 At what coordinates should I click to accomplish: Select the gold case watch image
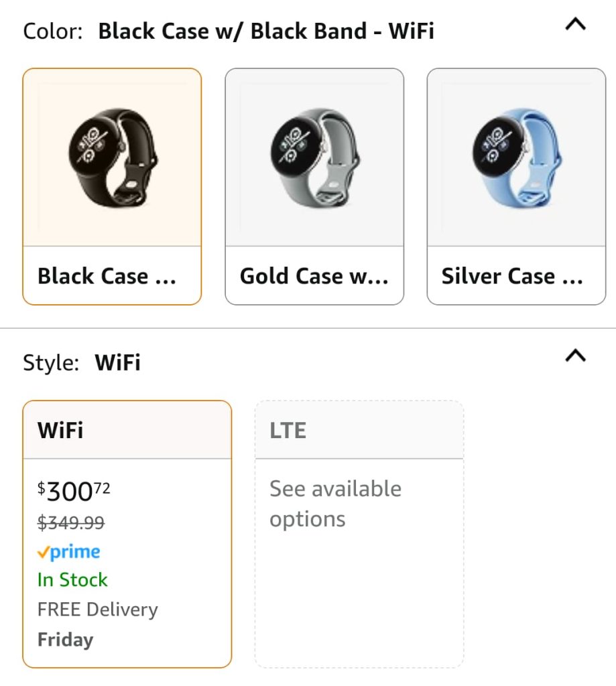click(314, 157)
